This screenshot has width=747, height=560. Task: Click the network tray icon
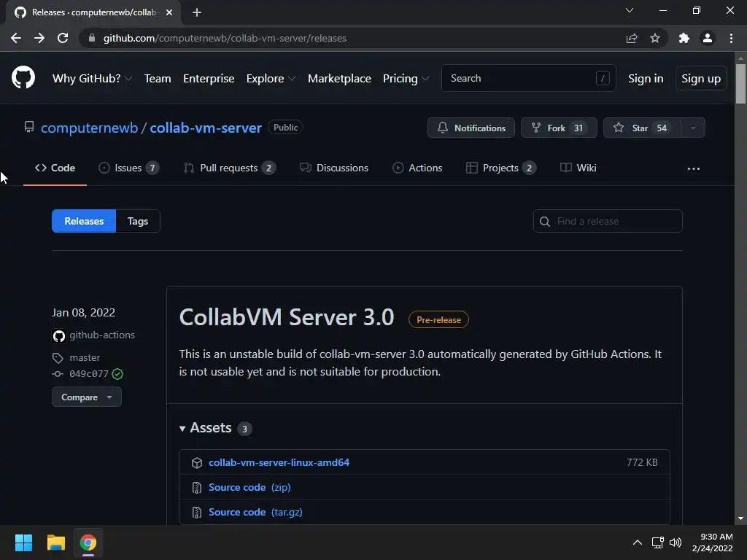(658, 542)
